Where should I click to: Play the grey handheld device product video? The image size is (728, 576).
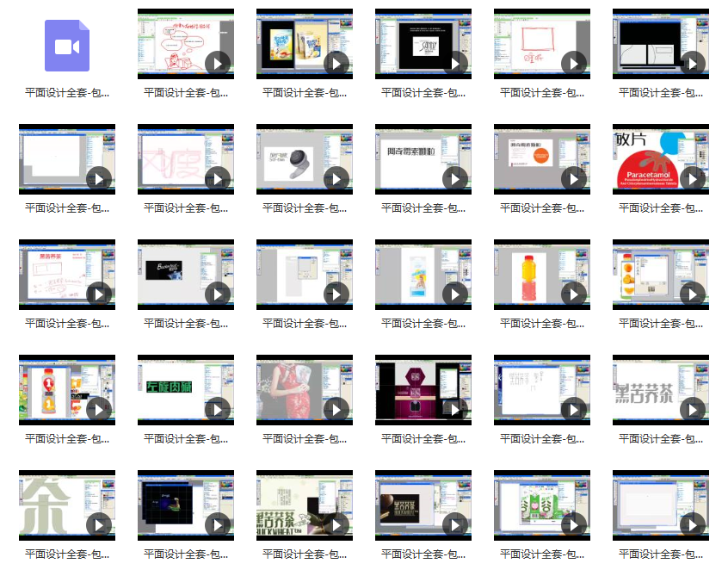click(x=336, y=178)
